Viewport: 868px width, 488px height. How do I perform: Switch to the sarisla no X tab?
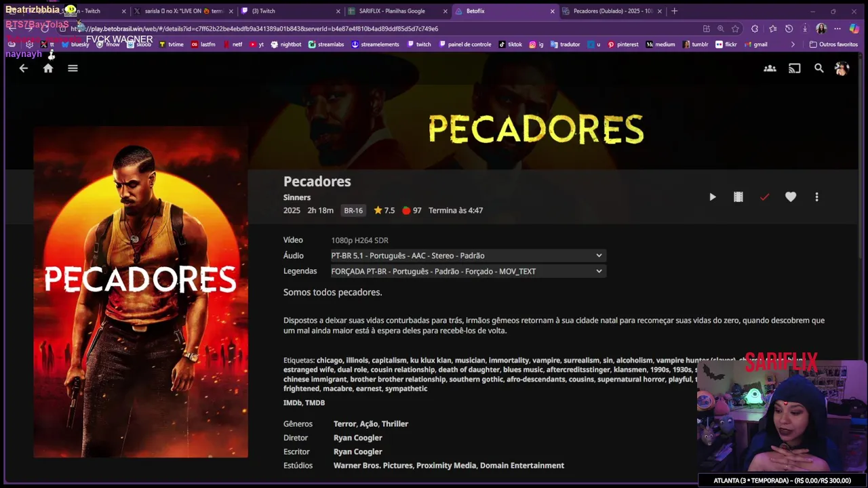(x=183, y=12)
